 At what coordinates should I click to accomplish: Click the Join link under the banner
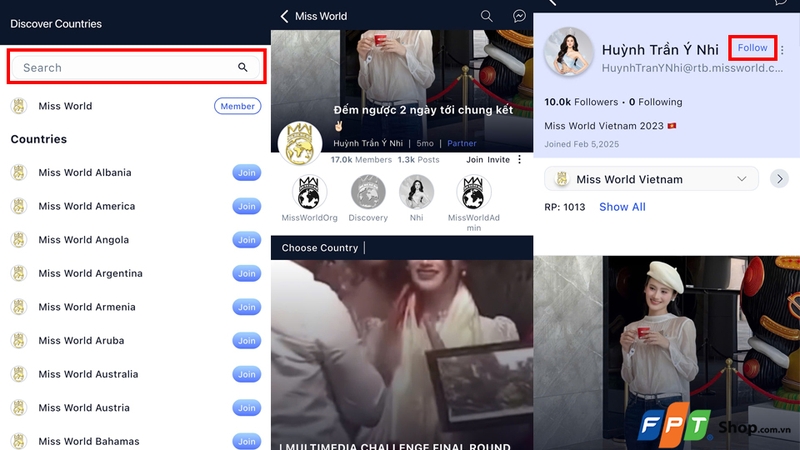pos(474,160)
